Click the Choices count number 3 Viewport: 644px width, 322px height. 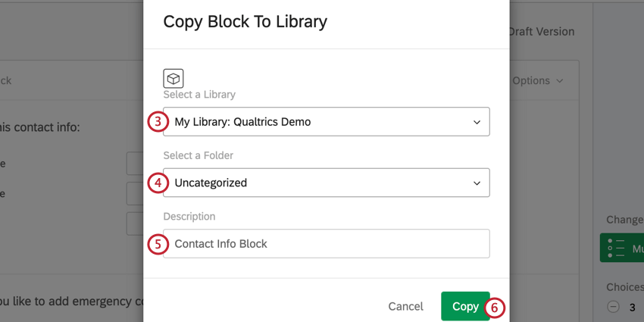632,308
